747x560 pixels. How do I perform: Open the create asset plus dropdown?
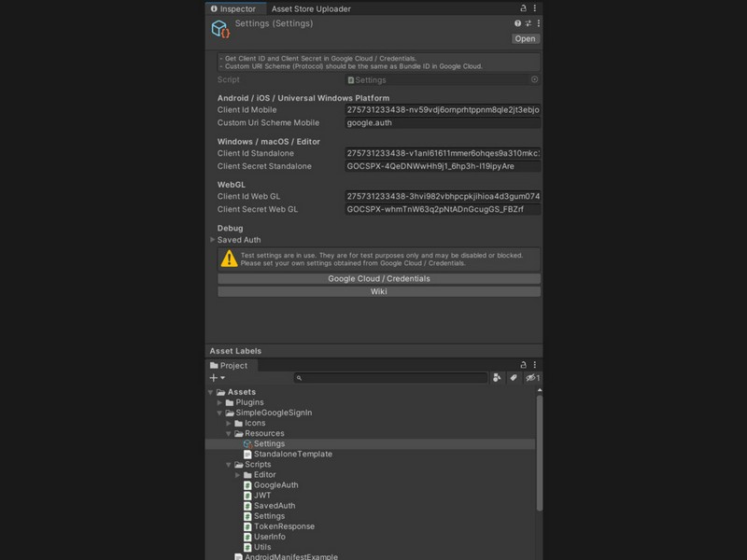tap(217, 378)
